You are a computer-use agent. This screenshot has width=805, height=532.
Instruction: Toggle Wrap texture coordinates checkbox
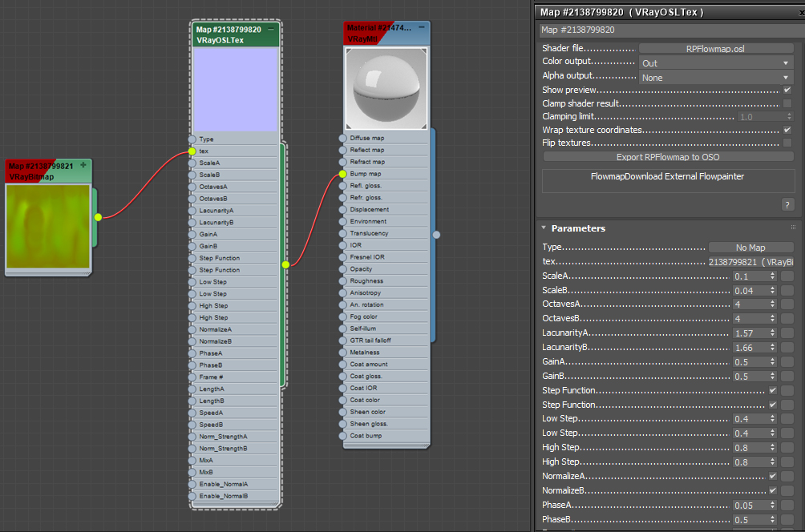click(787, 130)
